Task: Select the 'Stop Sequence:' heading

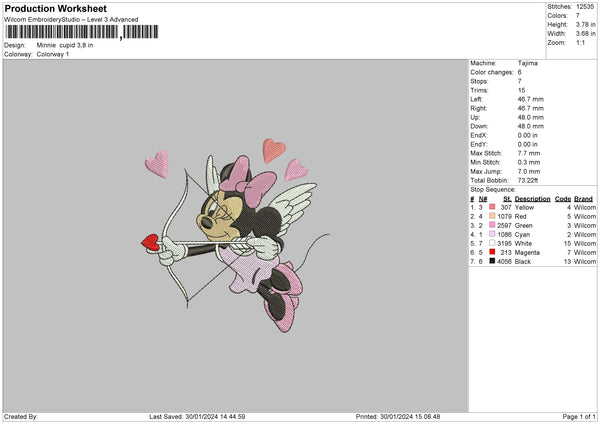Action: click(x=493, y=190)
